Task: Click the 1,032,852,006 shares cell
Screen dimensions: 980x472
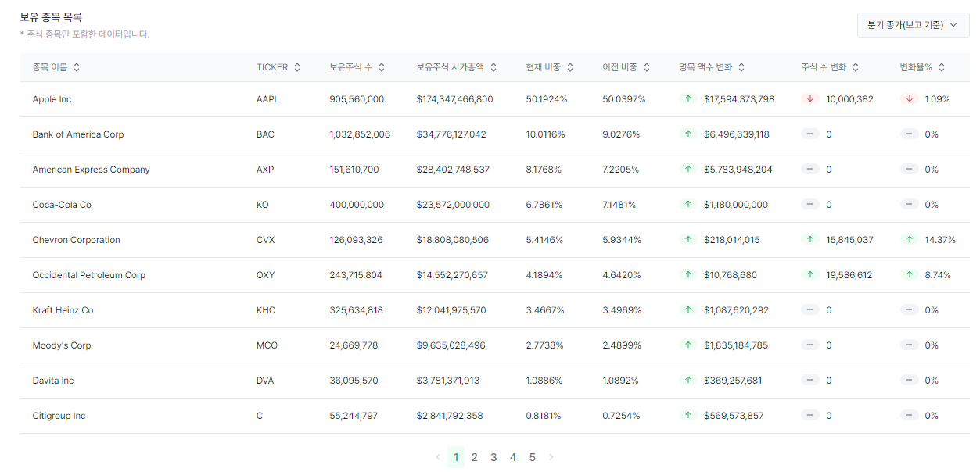Action: click(x=360, y=134)
